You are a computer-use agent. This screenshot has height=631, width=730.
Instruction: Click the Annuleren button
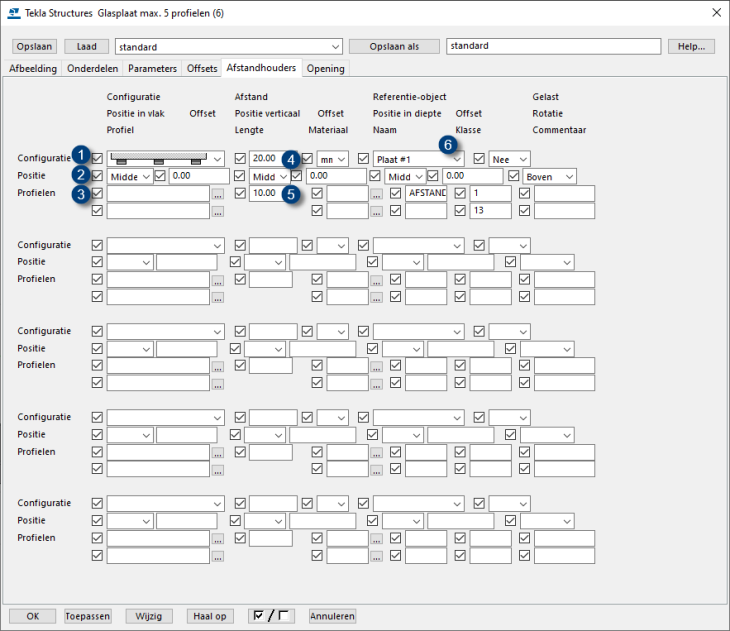pyautogui.click(x=332, y=616)
